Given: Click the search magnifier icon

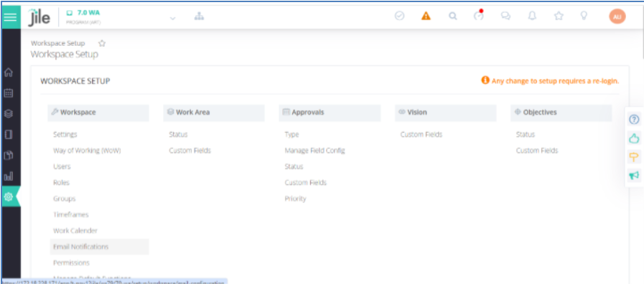Looking at the screenshot, I should pos(452,16).
